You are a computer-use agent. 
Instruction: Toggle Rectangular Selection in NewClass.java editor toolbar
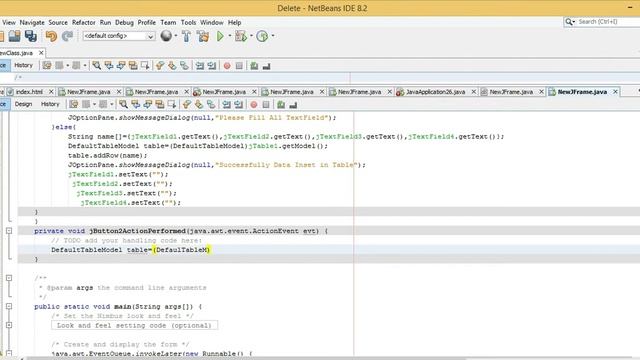pyautogui.click(x=145, y=66)
